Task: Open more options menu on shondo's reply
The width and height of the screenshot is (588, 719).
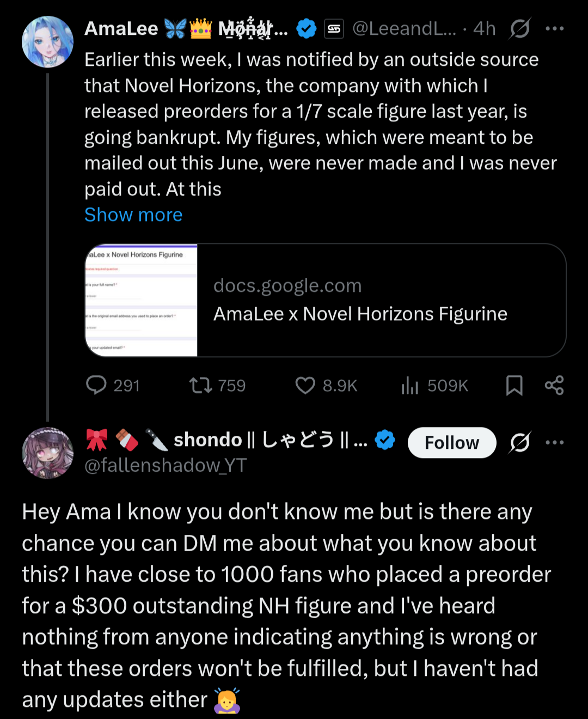Action: pyautogui.click(x=554, y=442)
